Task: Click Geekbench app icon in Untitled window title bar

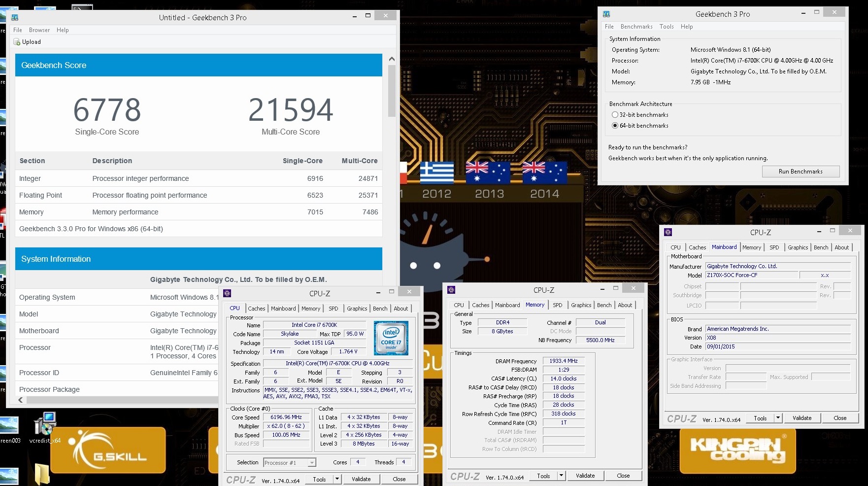Action: [15, 17]
